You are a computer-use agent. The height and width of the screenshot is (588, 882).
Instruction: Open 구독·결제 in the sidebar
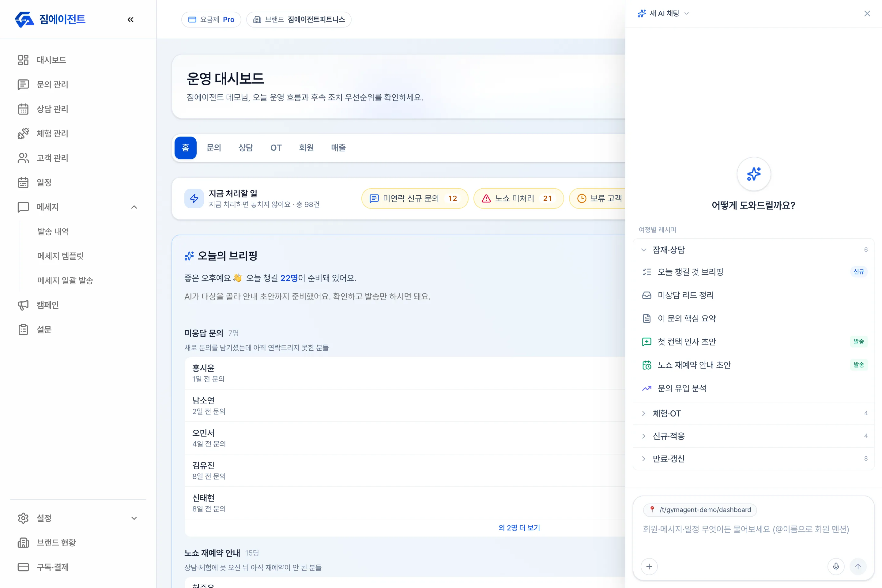pos(78,567)
